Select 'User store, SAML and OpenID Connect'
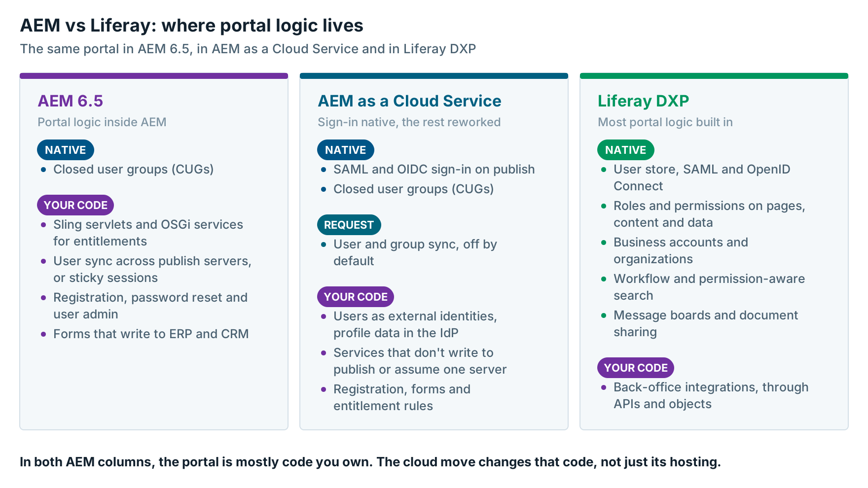Image resolution: width=868 pixels, height=488 pixels. (x=702, y=177)
